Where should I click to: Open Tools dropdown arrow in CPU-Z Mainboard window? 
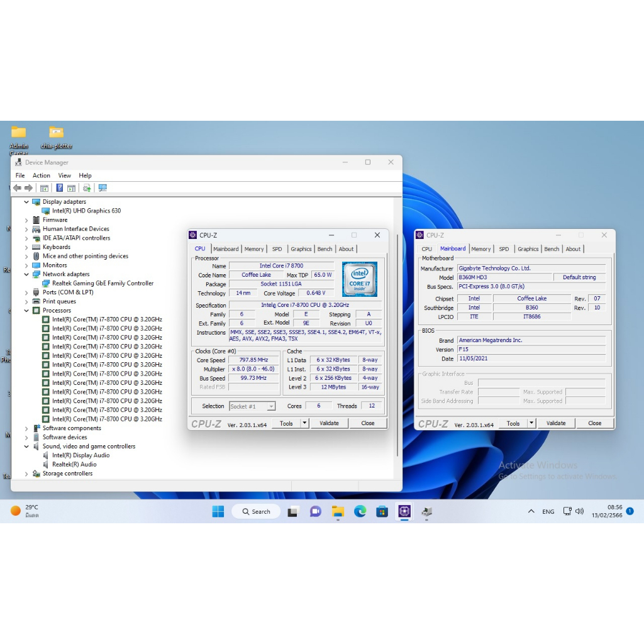pos(531,423)
